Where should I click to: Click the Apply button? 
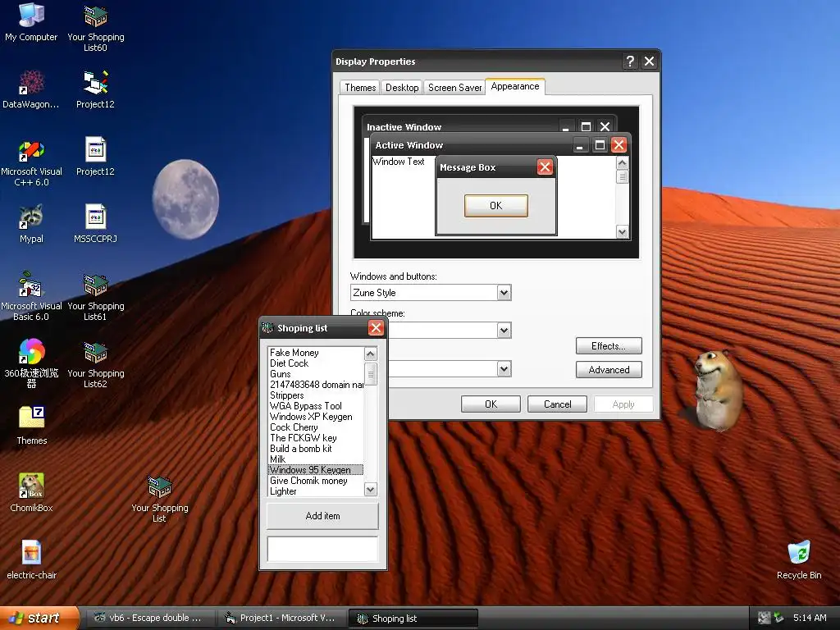click(623, 404)
